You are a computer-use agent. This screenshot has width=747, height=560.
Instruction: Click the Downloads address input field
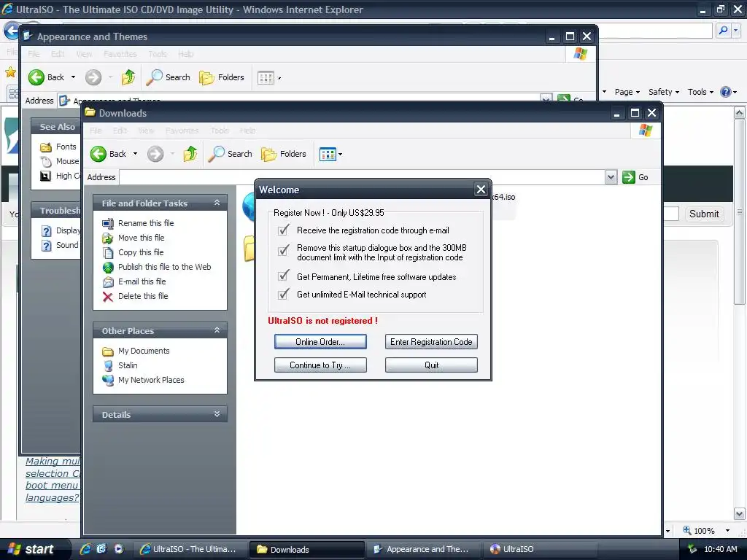pos(362,178)
